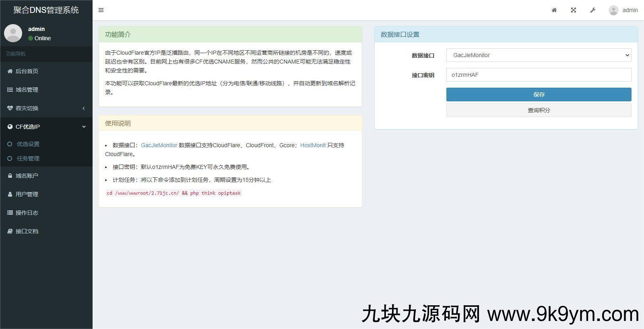Click the wrench settings icon
Screen dimensions: 644x329
[x=593, y=10]
